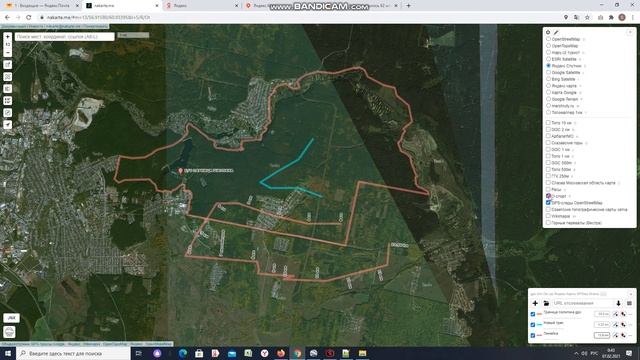Add segment to cyan Новый трек

click(x=616, y=324)
